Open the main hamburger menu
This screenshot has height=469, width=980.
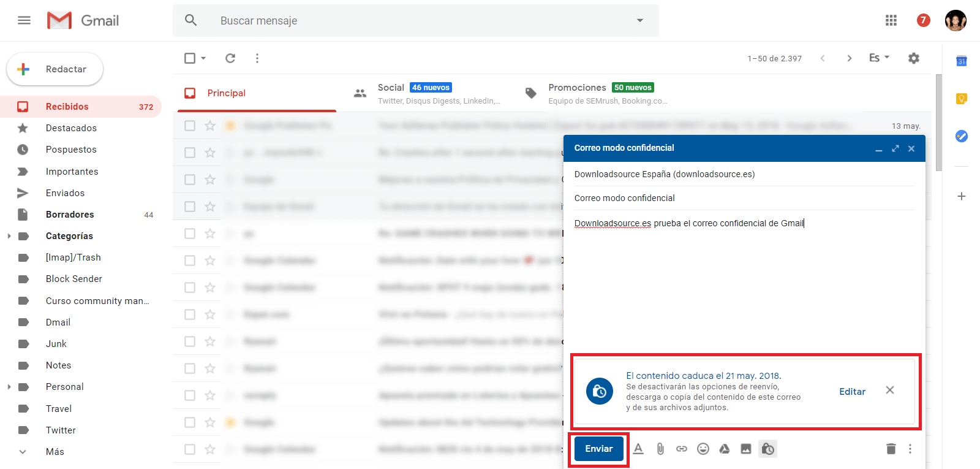pyautogui.click(x=24, y=20)
